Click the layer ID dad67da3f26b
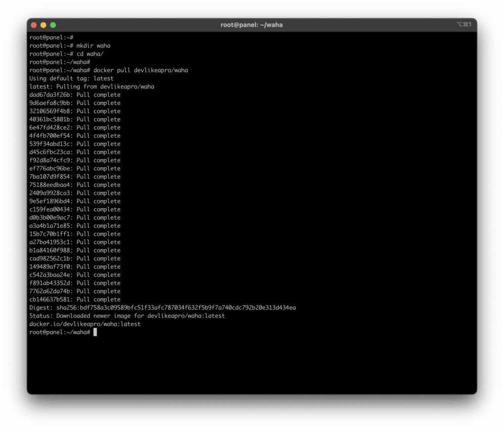 click(x=51, y=95)
